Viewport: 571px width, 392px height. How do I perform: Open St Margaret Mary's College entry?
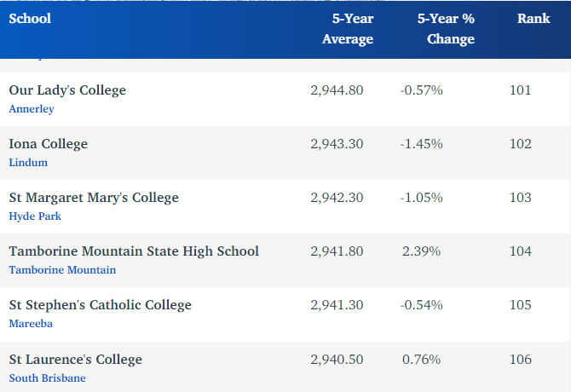click(x=94, y=197)
